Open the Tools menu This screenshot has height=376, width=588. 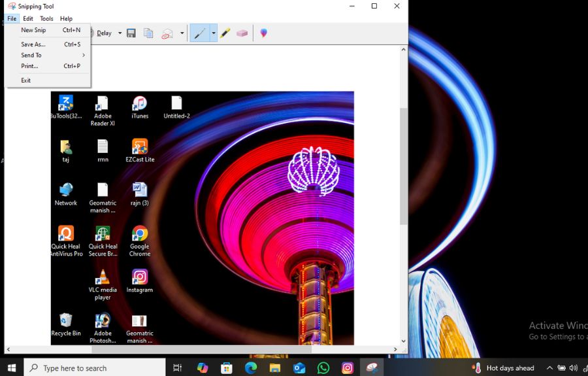click(46, 18)
